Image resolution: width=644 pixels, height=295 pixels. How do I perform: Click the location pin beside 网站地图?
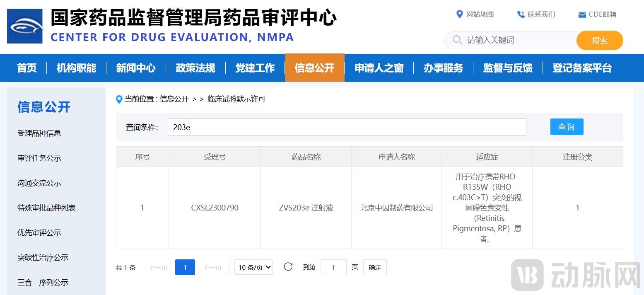tap(460, 14)
